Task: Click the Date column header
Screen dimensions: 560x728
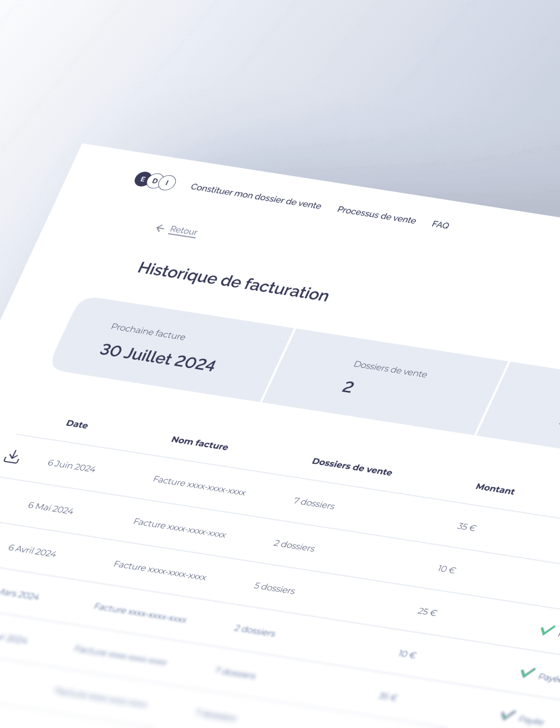Action: click(77, 424)
